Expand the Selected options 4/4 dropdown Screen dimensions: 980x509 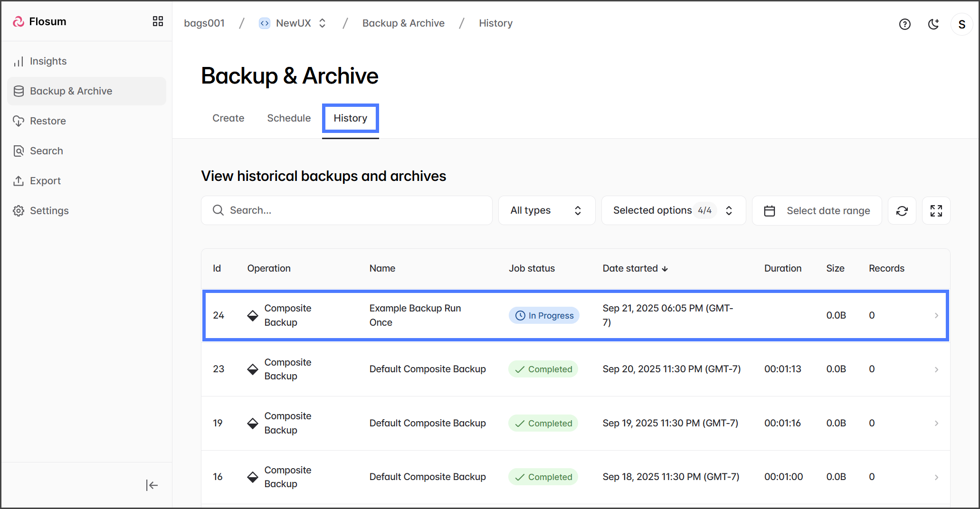pos(673,210)
